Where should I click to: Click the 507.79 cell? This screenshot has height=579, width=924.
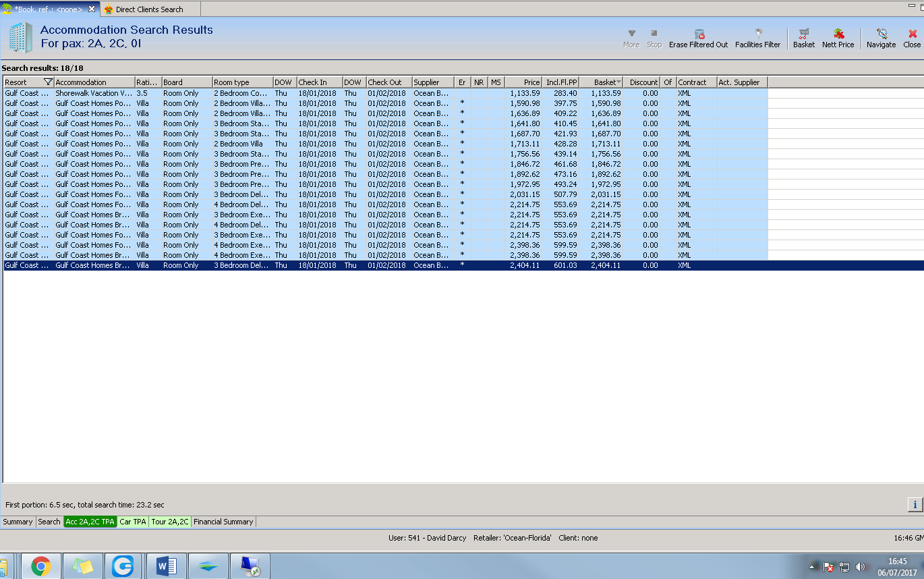point(561,194)
